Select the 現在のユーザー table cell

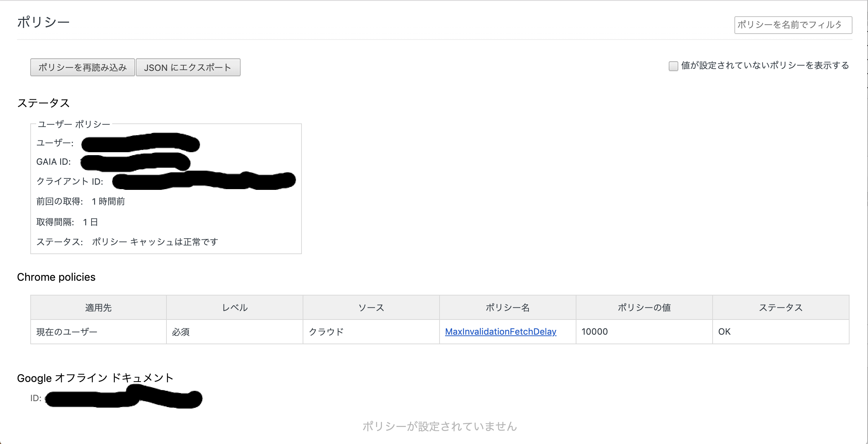pyautogui.click(x=67, y=332)
